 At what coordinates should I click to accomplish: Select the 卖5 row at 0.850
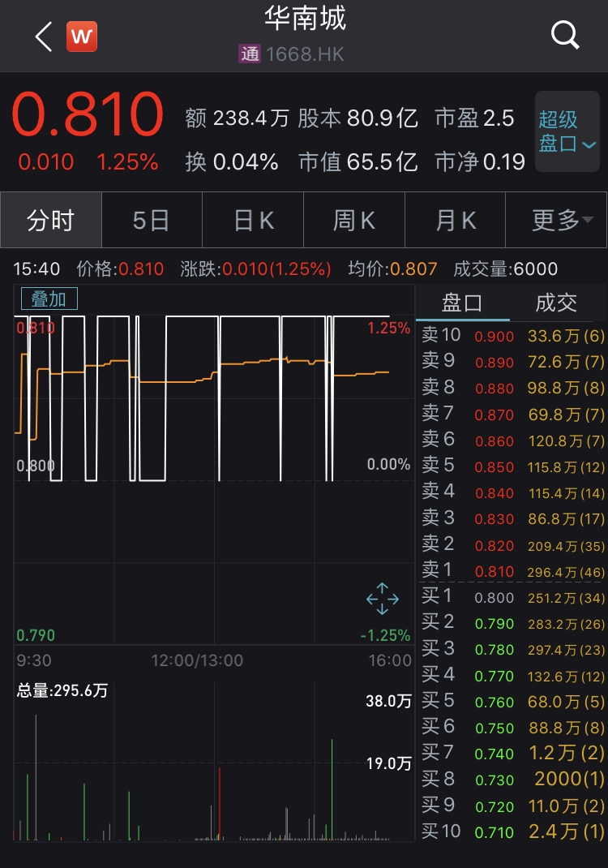[x=512, y=466]
